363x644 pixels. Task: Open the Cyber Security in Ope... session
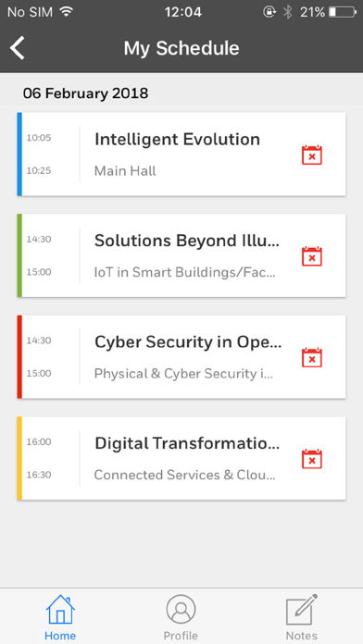coord(181,357)
